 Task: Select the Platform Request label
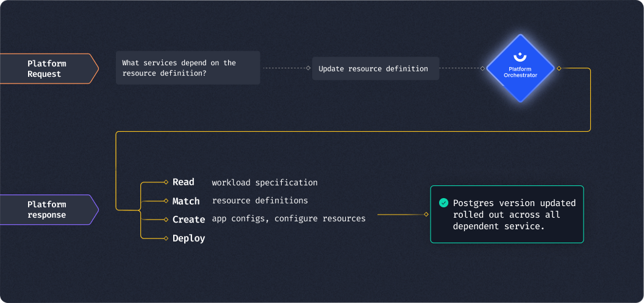click(47, 68)
